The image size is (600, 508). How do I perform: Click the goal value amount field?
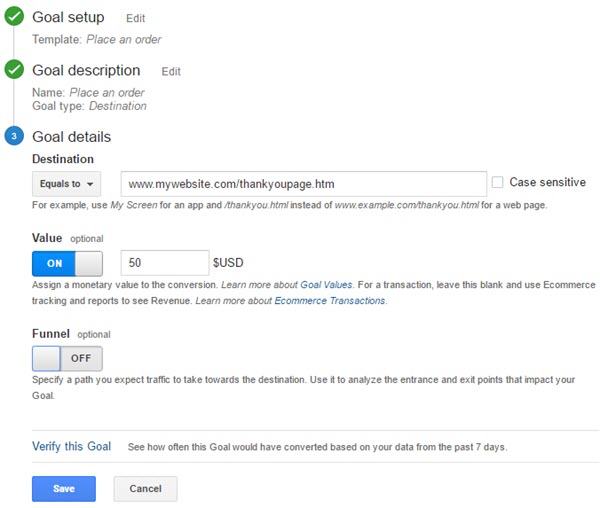(165, 263)
